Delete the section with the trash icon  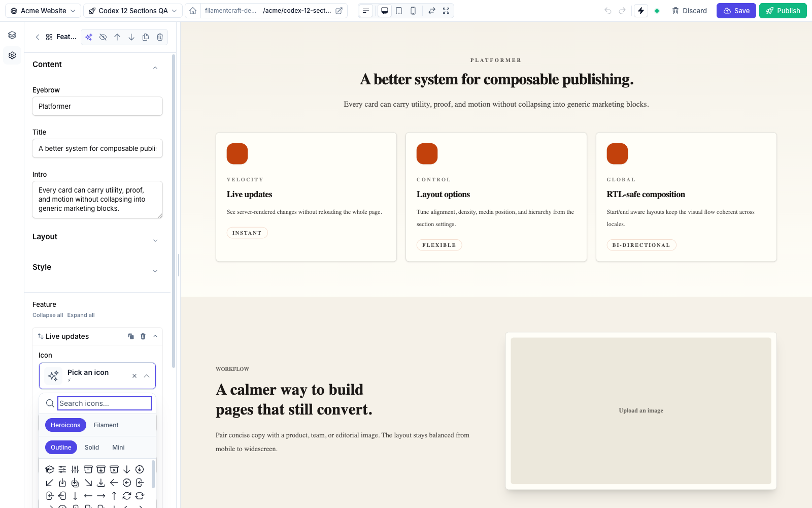[x=160, y=37]
